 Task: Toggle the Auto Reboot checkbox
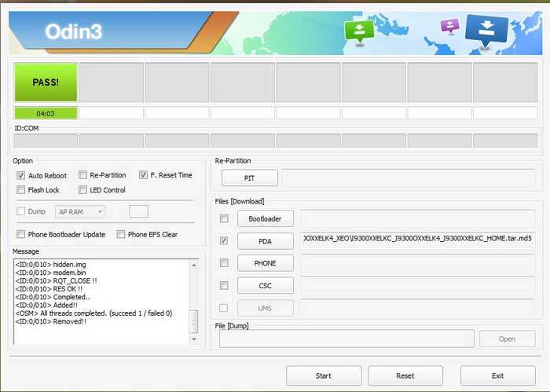coord(20,175)
